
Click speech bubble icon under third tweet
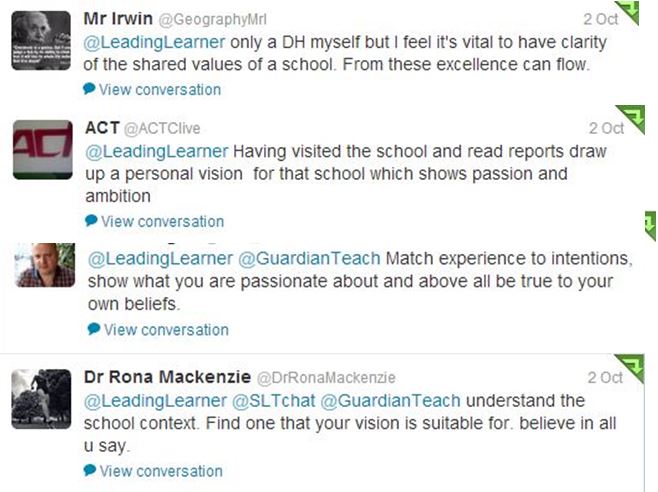94,328
